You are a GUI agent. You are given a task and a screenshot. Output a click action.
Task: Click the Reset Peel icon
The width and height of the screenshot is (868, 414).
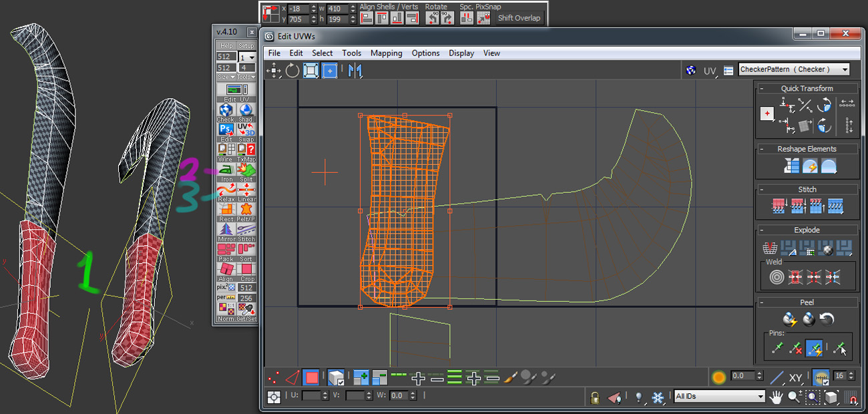[827, 319]
